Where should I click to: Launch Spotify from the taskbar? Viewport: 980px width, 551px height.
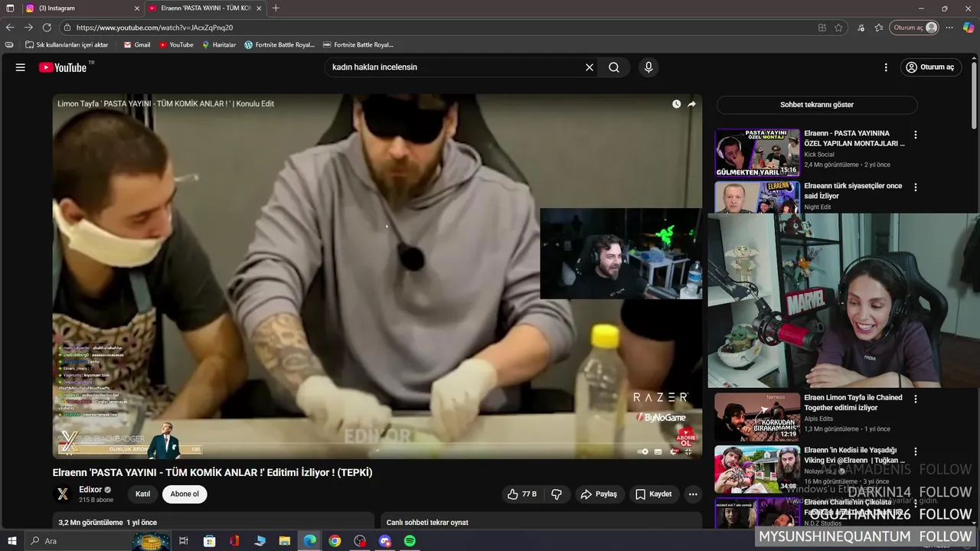410,541
